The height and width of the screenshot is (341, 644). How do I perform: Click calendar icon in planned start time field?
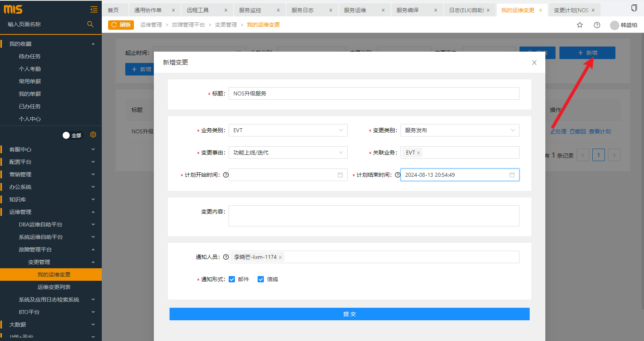pos(340,175)
